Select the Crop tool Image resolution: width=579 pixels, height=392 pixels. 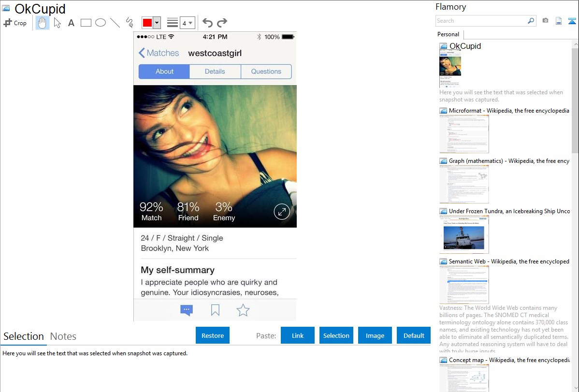(x=15, y=23)
